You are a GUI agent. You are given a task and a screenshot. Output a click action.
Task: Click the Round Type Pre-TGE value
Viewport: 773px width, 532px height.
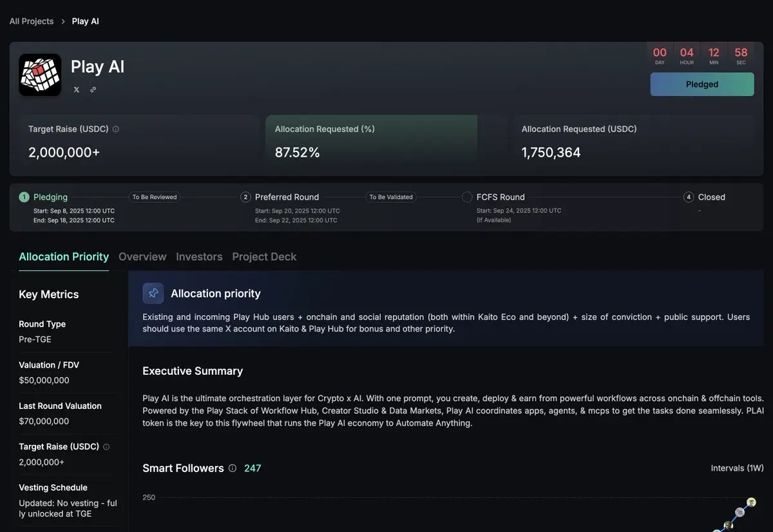click(x=35, y=339)
